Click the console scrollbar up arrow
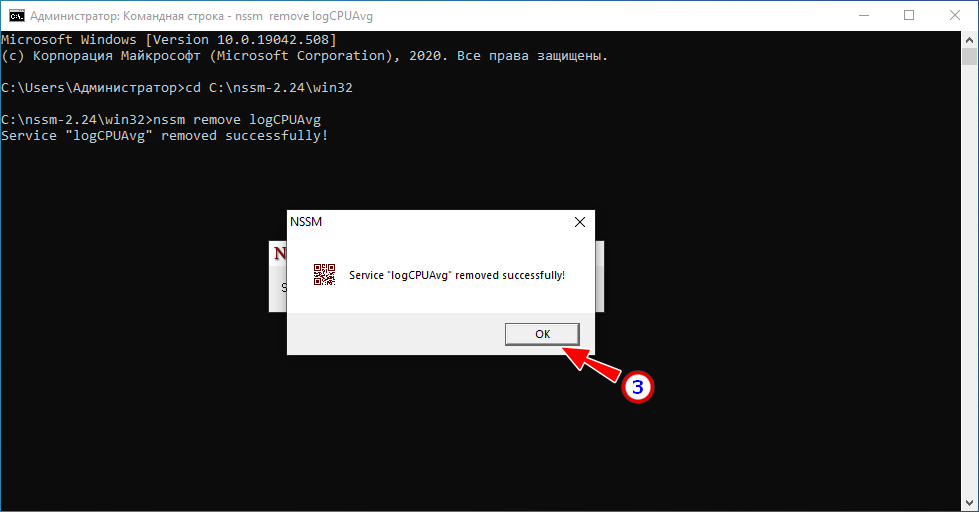 click(x=969, y=39)
